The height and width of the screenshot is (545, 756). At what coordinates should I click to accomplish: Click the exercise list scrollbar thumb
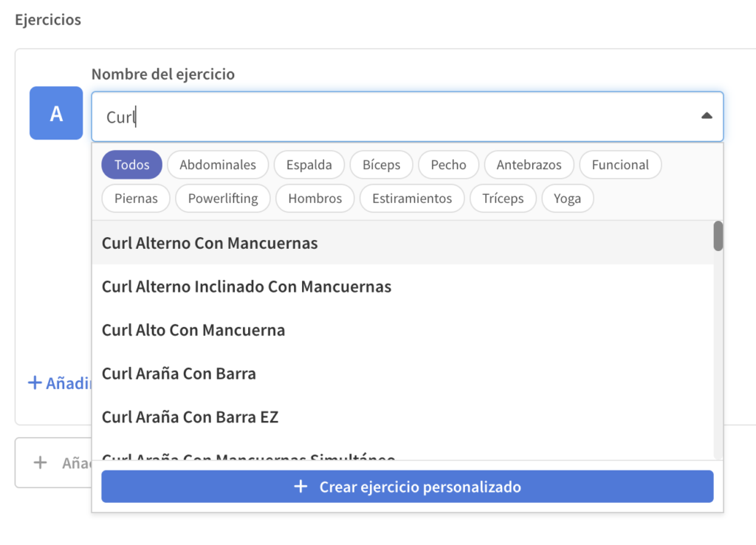tap(718, 236)
